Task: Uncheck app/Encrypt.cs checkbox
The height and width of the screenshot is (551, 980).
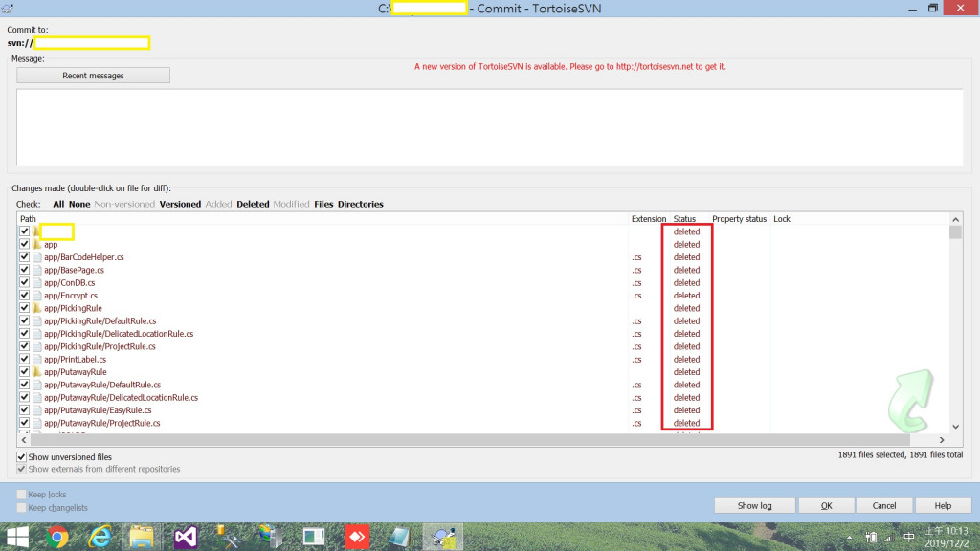Action: [24, 295]
